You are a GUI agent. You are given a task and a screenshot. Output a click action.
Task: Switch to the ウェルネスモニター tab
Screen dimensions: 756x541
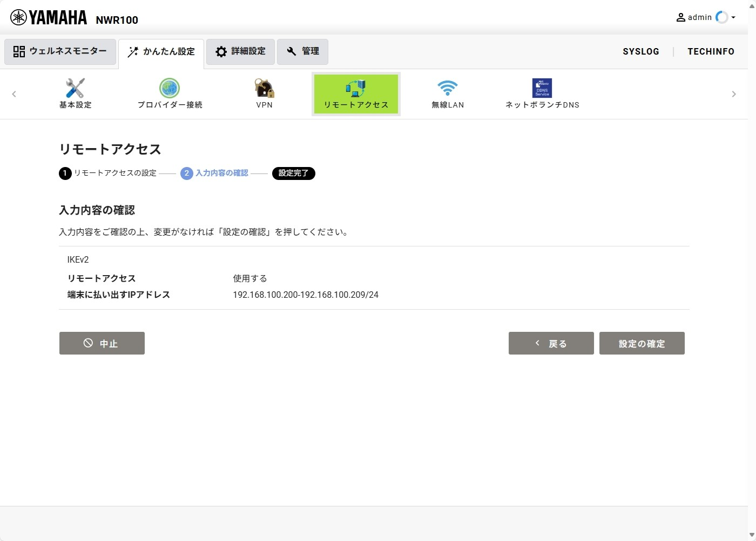tap(59, 51)
